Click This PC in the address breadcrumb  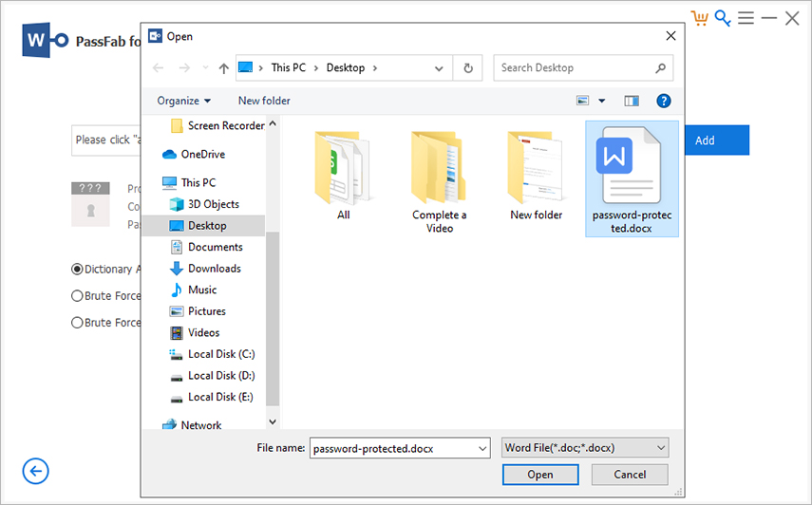pos(289,67)
